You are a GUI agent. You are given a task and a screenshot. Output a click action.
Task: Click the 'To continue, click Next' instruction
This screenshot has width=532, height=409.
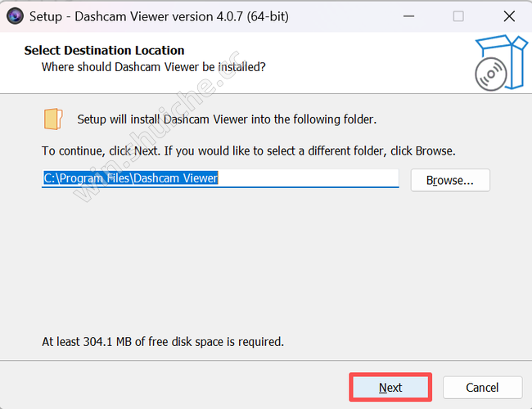248,151
